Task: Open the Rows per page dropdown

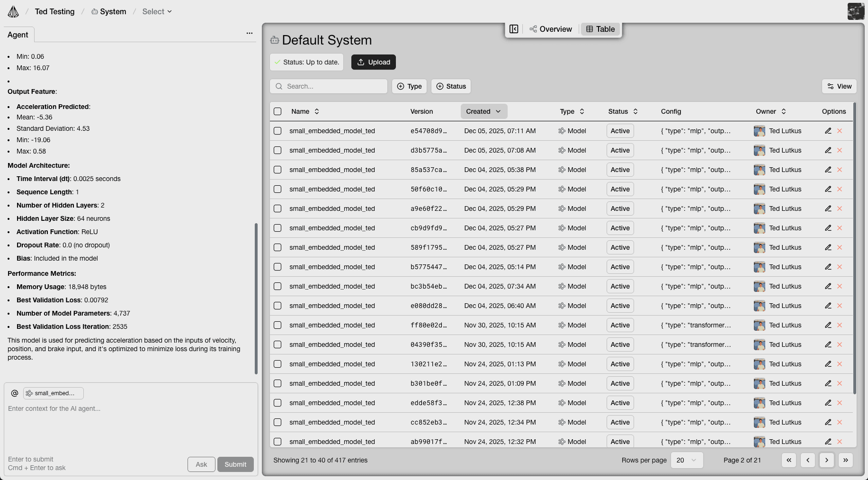Action: point(687,460)
